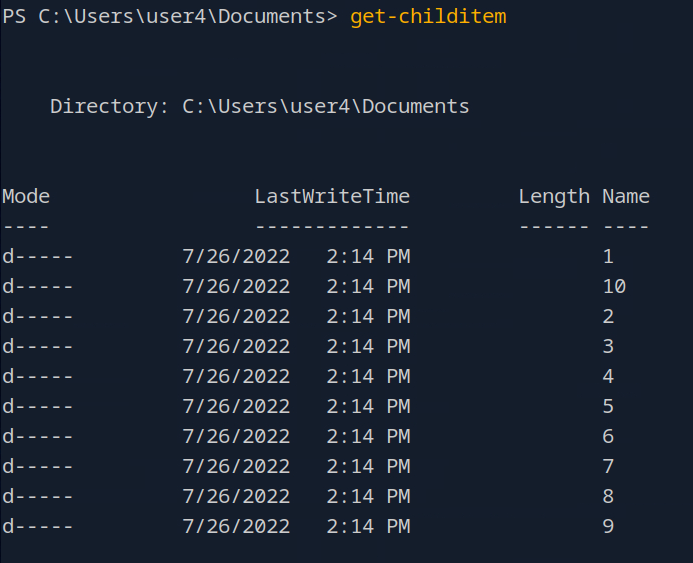693x563 pixels.
Task: Click folder name 4 in listing
Action: pyautogui.click(x=608, y=377)
